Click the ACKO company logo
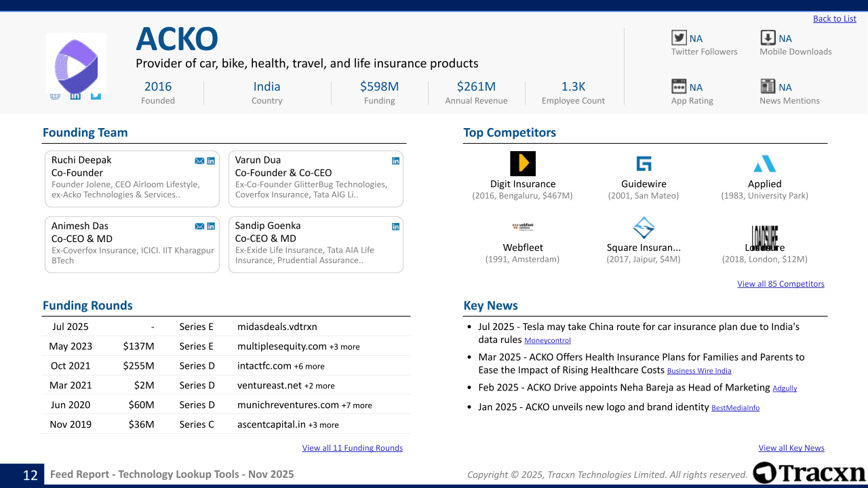The height and width of the screenshot is (488, 868). 76,63
